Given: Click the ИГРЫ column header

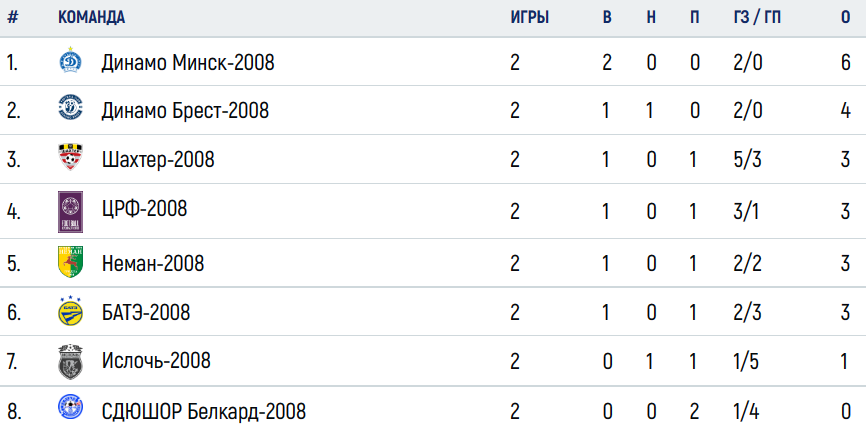Looking at the screenshot, I should tap(530, 17).
